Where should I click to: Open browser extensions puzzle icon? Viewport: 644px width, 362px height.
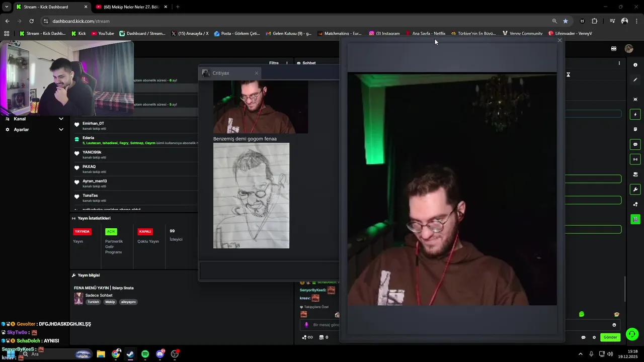tap(595, 21)
